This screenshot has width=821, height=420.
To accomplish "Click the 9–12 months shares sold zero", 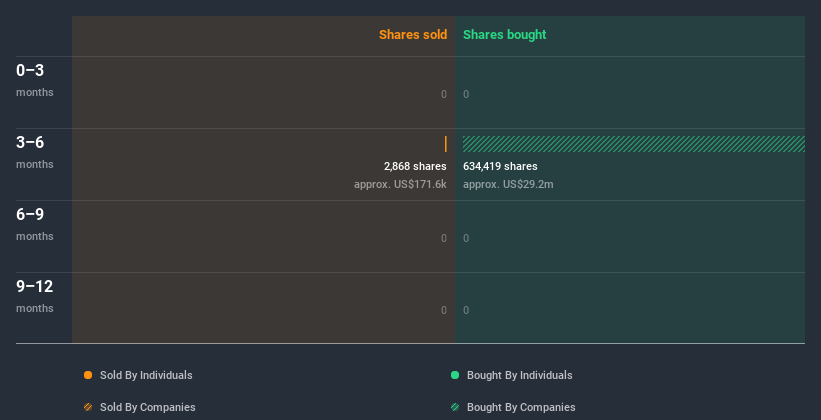I will tap(444, 310).
